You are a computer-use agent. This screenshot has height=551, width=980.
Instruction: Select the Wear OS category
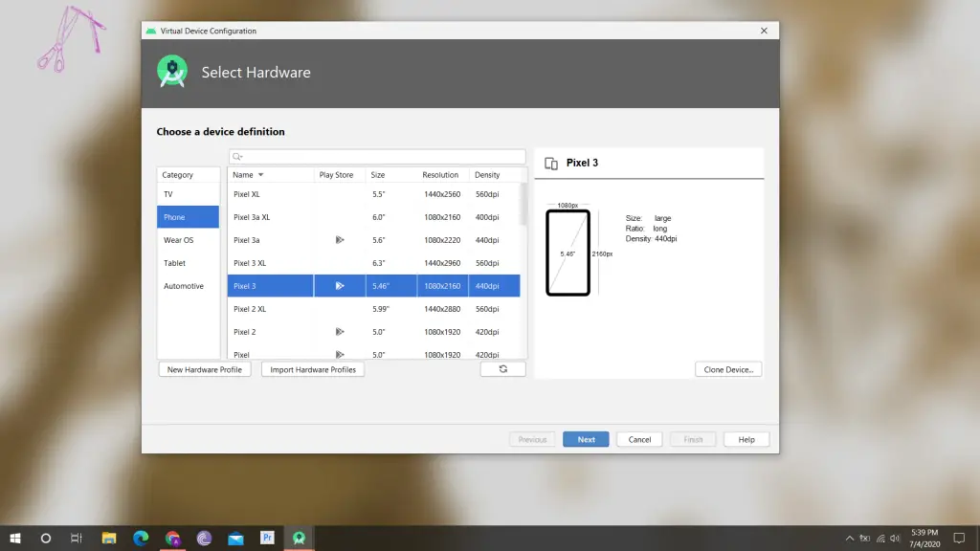[177, 240]
